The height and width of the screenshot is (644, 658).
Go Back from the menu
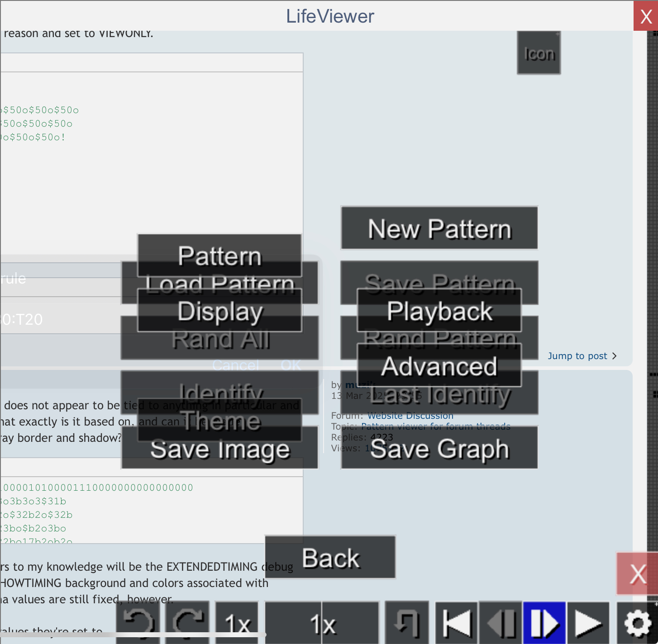coord(330,557)
